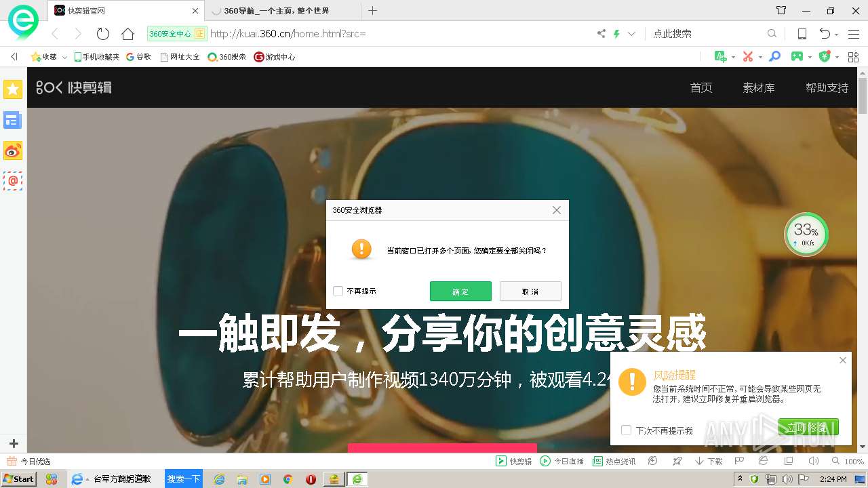Open the Windows Start button

click(x=18, y=479)
